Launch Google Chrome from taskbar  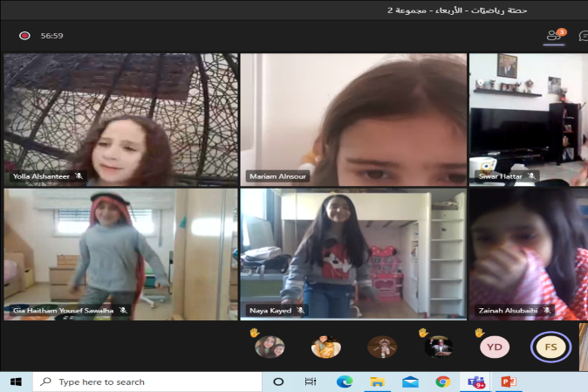tap(443, 382)
